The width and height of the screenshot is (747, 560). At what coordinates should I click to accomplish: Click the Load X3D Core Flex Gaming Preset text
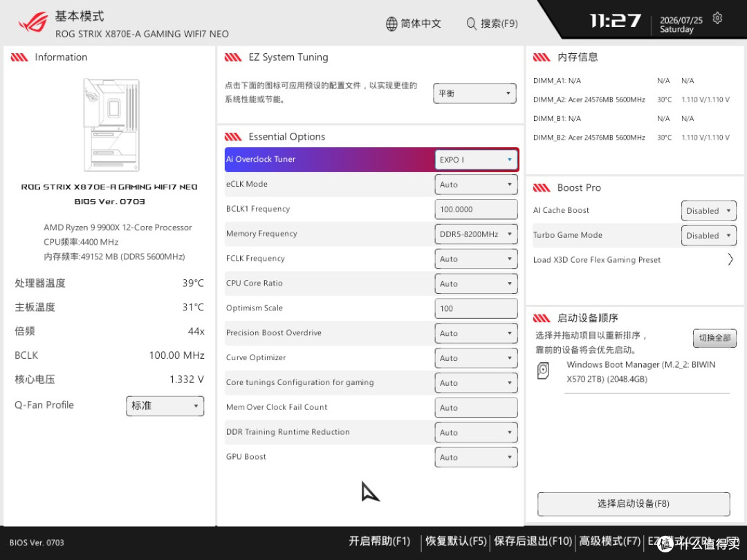(597, 259)
